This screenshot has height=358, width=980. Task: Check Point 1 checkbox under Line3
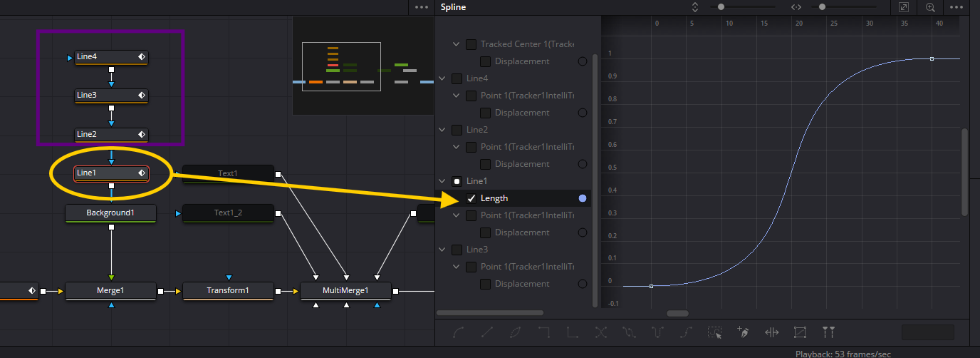pos(471,267)
